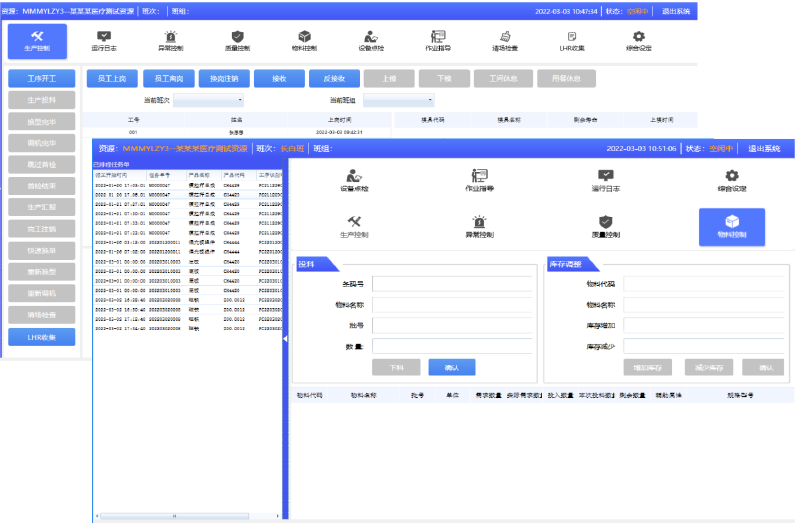
Task: Click 确认 button in the 投料 panel
Action: pyautogui.click(x=452, y=367)
